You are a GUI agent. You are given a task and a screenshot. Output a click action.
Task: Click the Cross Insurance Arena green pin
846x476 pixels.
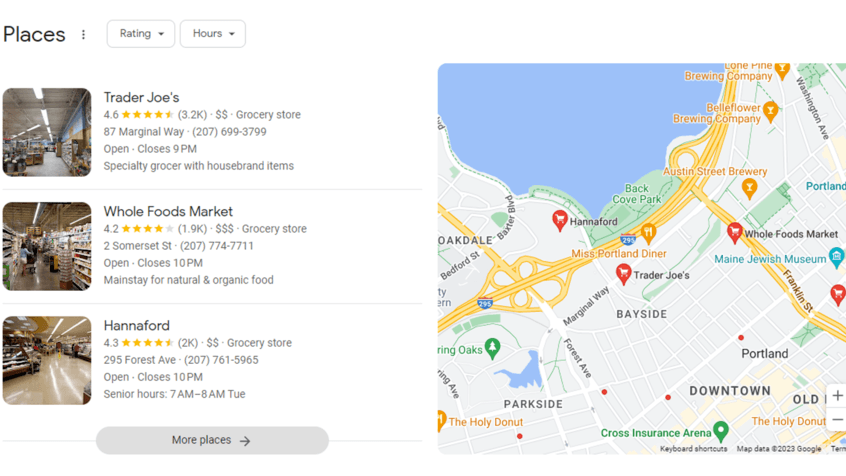(x=721, y=431)
